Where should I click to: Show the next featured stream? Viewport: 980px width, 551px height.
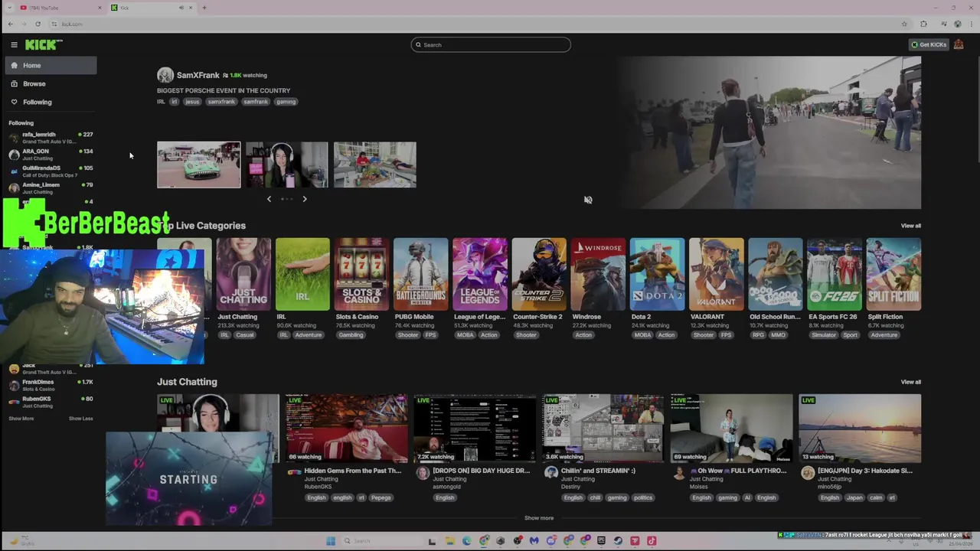[x=304, y=199]
